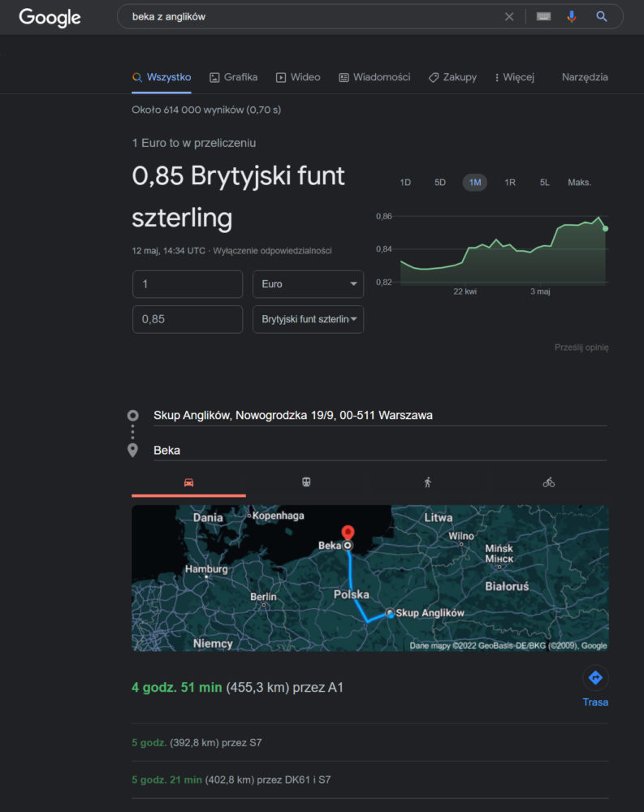Open Narzędzia search tools
Viewport: 644px width, 812px height.
[x=585, y=77]
